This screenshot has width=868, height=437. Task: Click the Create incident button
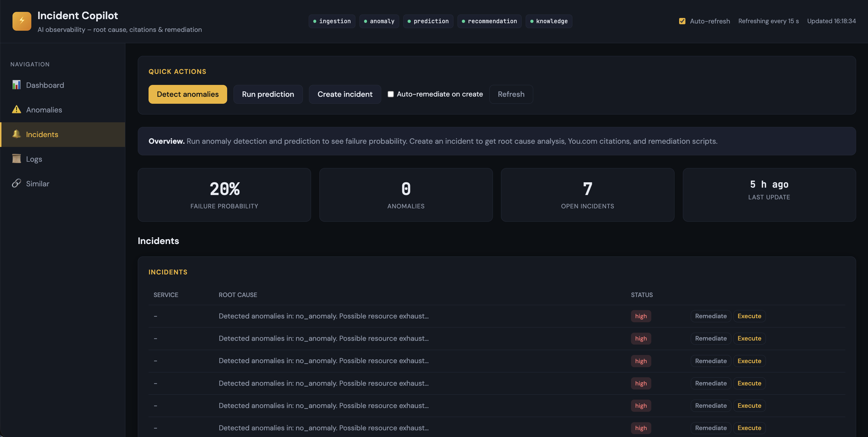point(345,94)
